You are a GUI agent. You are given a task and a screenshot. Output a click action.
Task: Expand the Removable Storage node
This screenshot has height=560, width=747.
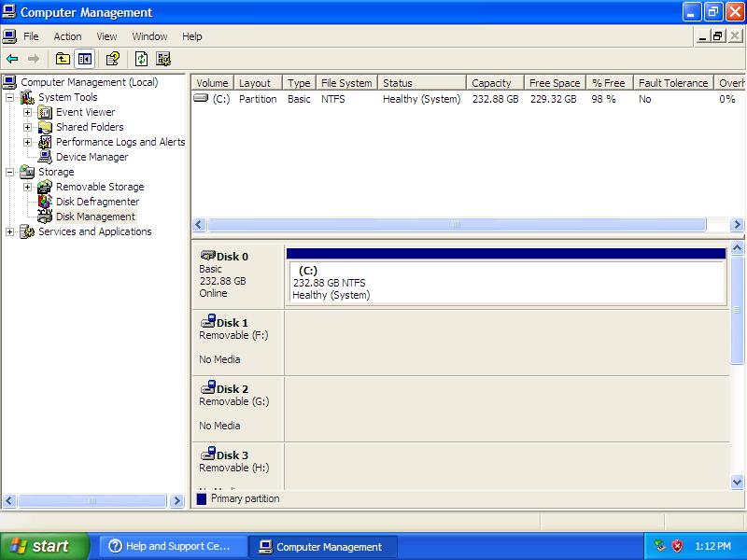pos(27,188)
